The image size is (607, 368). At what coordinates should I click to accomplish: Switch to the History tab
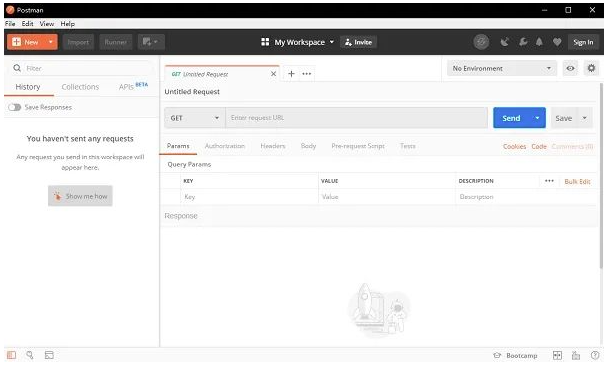coord(28,87)
